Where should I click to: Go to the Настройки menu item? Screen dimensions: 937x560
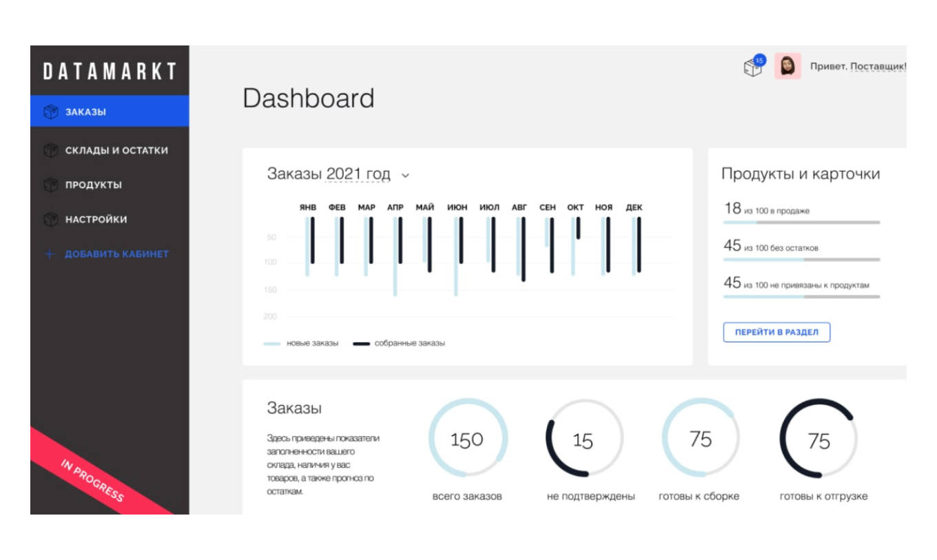[x=96, y=219]
